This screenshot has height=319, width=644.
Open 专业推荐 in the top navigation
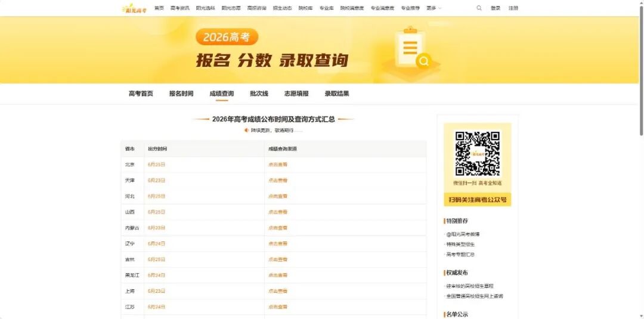[410, 8]
